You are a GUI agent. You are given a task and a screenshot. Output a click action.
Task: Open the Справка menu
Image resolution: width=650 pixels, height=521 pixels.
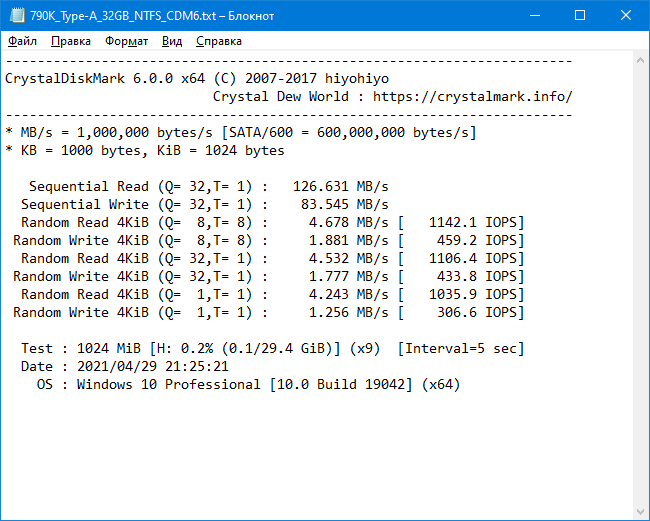pyautogui.click(x=219, y=41)
